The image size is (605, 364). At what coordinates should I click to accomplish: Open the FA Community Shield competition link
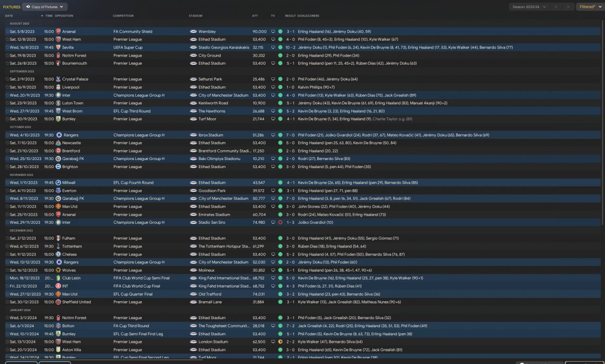point(133,32)
